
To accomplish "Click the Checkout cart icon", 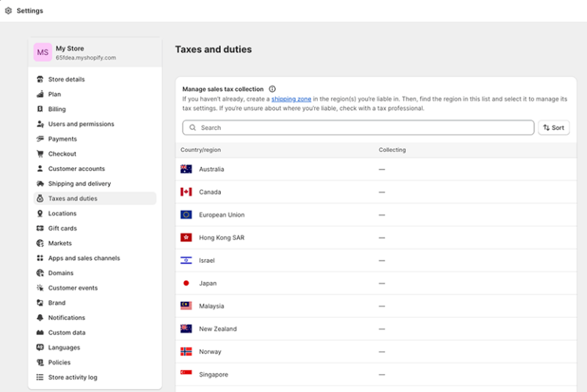I will pos(41,154).
